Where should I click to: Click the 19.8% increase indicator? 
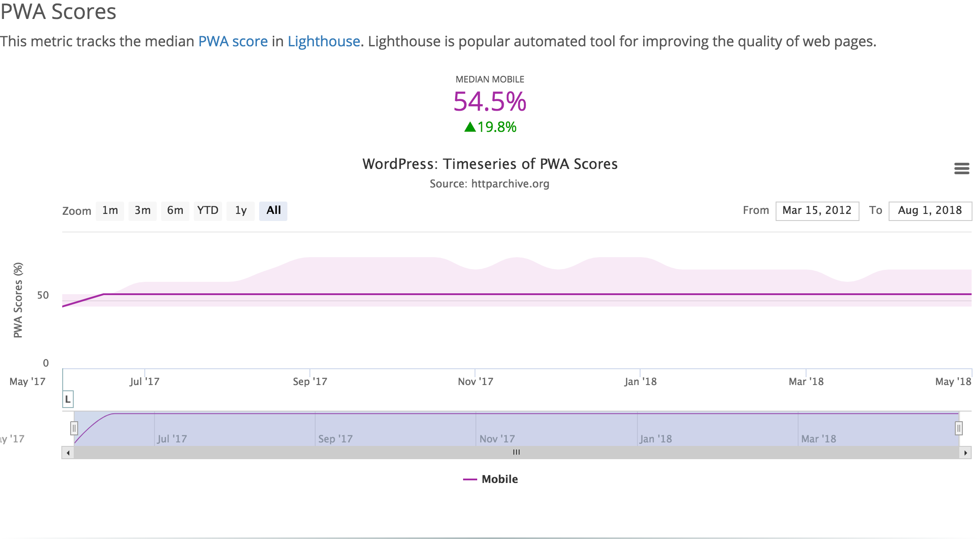(490, 127)
